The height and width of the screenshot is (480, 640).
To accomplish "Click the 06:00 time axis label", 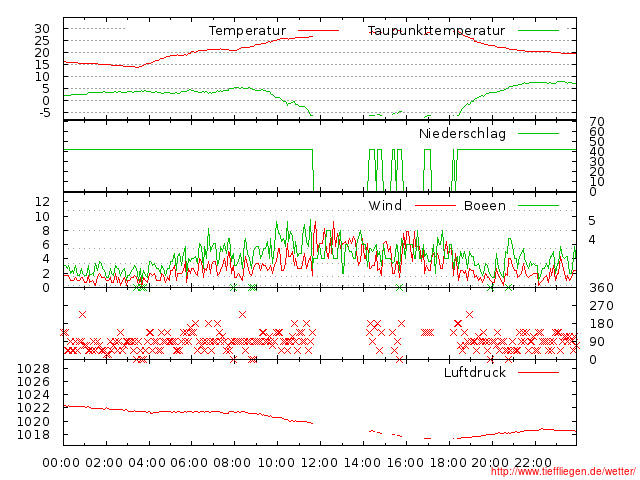I will (189, 462).
